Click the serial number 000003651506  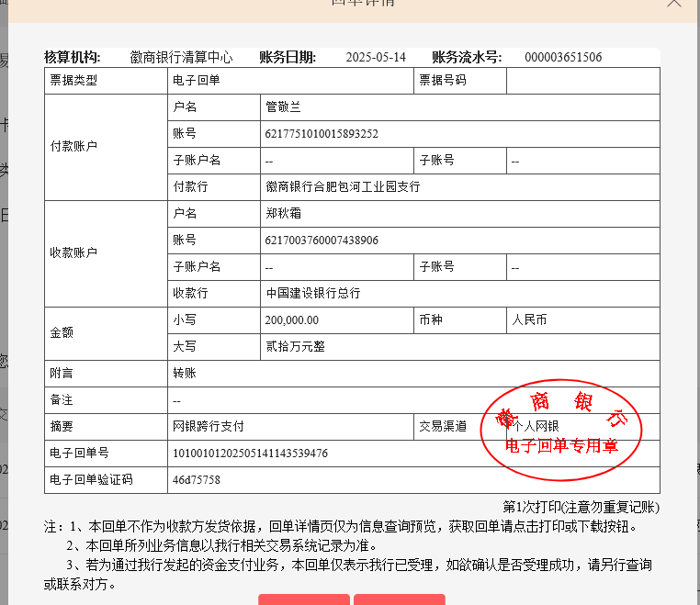pyautogui.click(x=563, y=58)
